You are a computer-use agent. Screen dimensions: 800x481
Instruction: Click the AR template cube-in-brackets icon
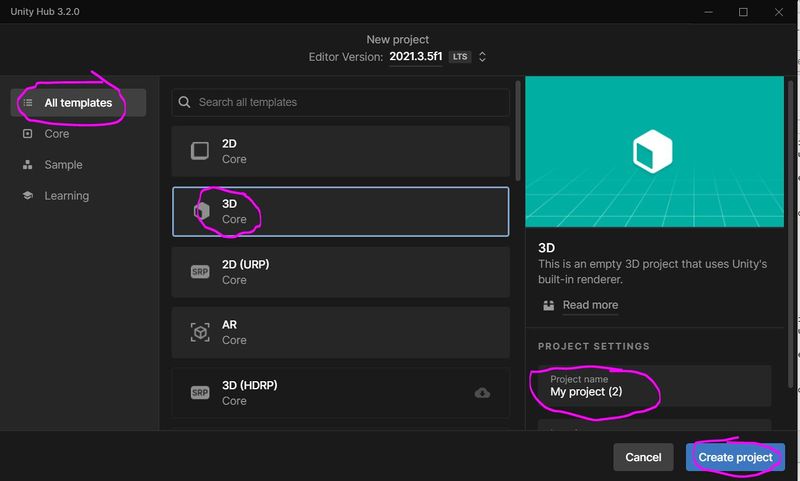[x=200, y=332]
